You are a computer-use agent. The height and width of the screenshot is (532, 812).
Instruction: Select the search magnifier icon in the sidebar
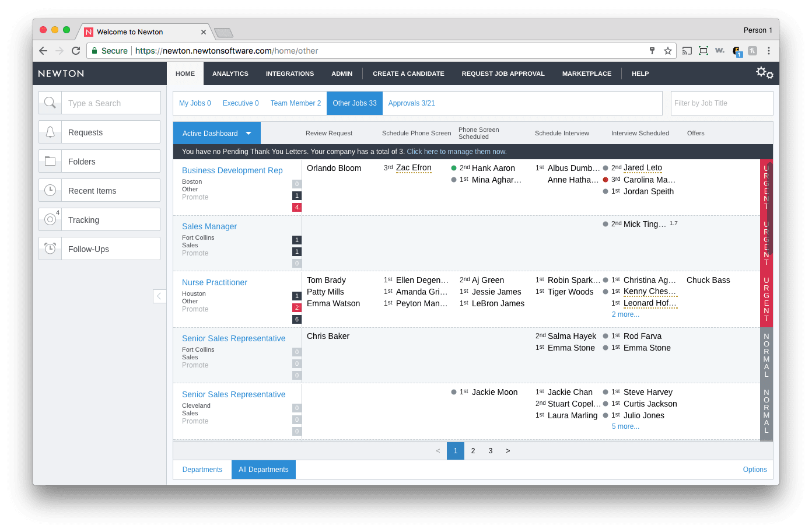pos(50,103)
